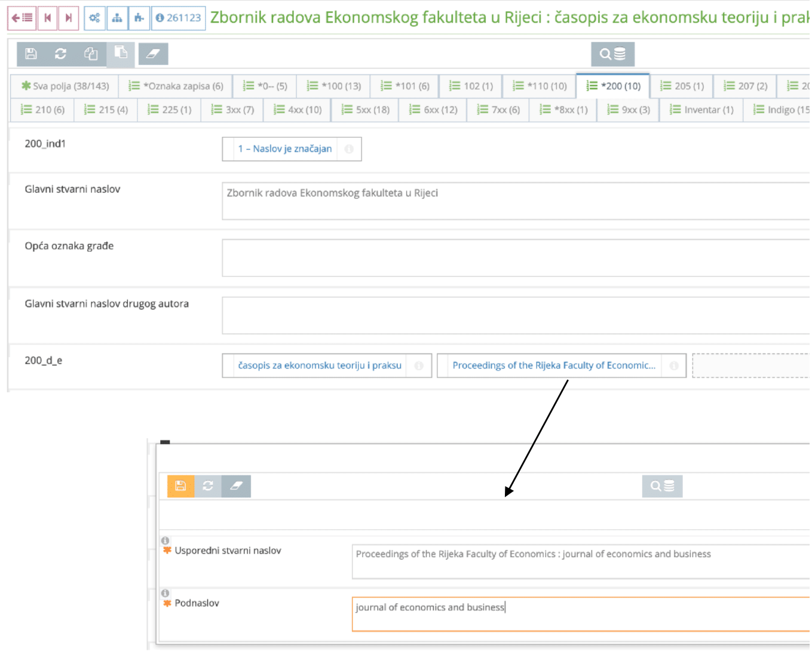This screenshot has height=658, width=812.
Task: Click the eraser icon in top toolbar
Action: click(153, 54)
